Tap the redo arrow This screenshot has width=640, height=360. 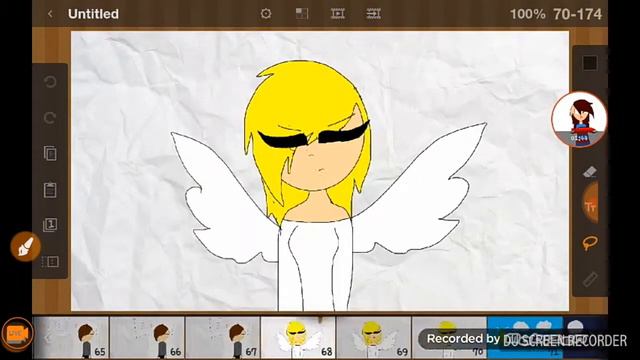[x=50, y=118]
